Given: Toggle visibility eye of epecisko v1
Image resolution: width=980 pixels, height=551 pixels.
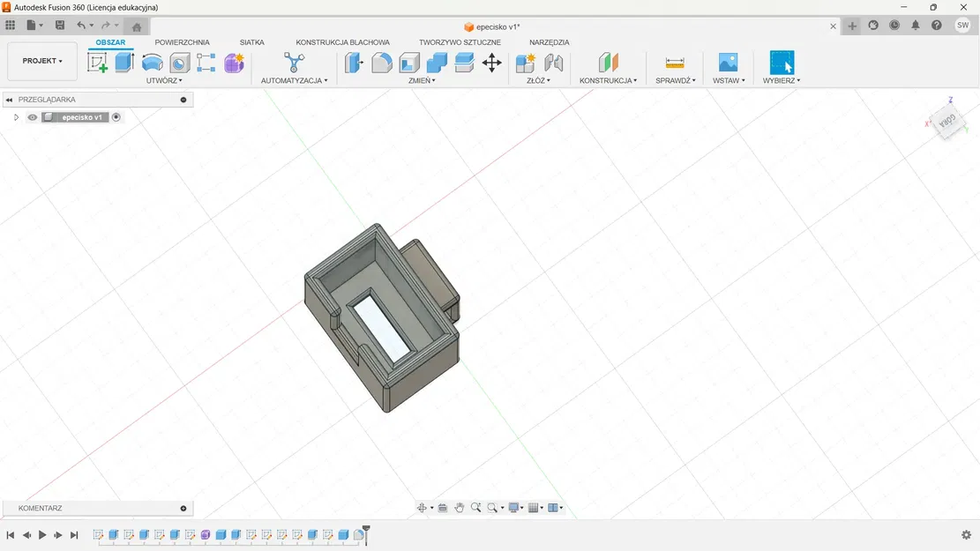Looking at the screenshot, I should [32, 117].
